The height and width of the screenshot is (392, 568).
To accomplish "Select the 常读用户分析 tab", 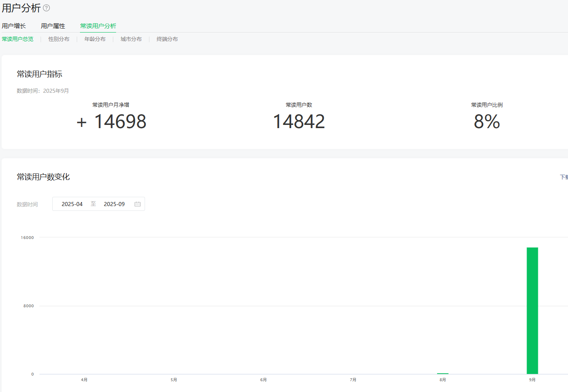I will (98, 26).
